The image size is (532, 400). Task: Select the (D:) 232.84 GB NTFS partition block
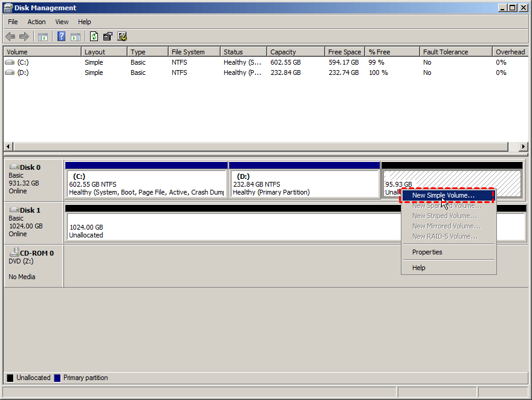304,184
